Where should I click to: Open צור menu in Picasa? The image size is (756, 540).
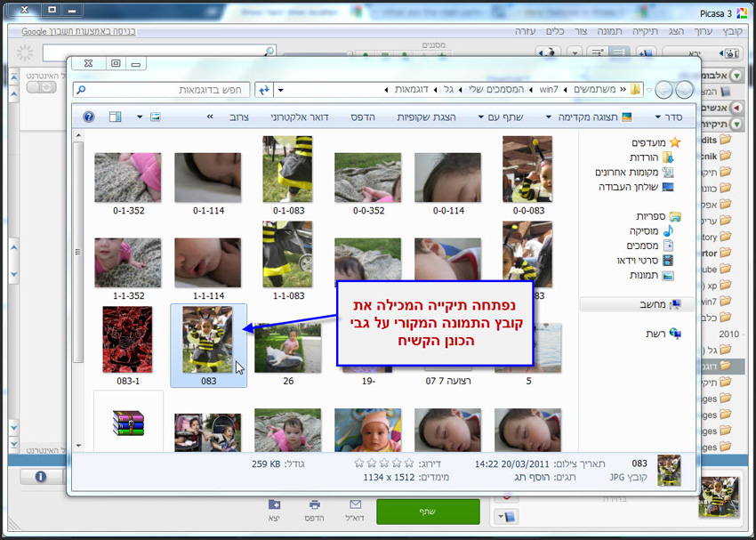click(x=581, y=31)
